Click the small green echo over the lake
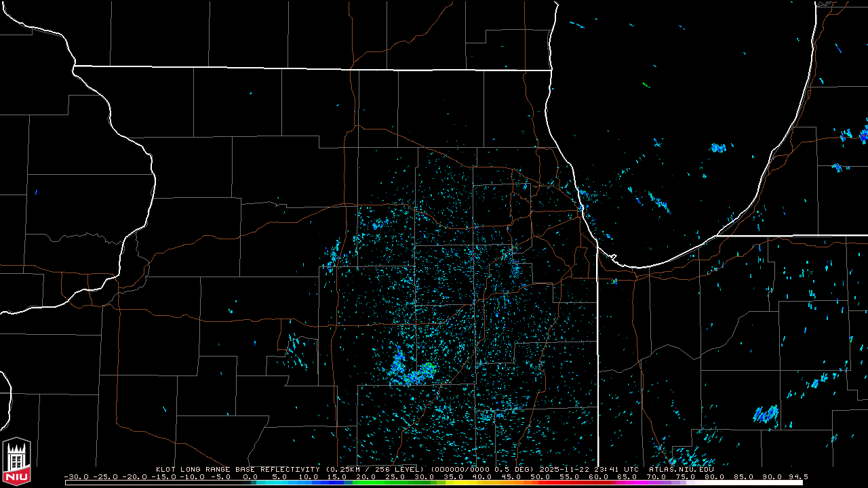 [645, 85]
